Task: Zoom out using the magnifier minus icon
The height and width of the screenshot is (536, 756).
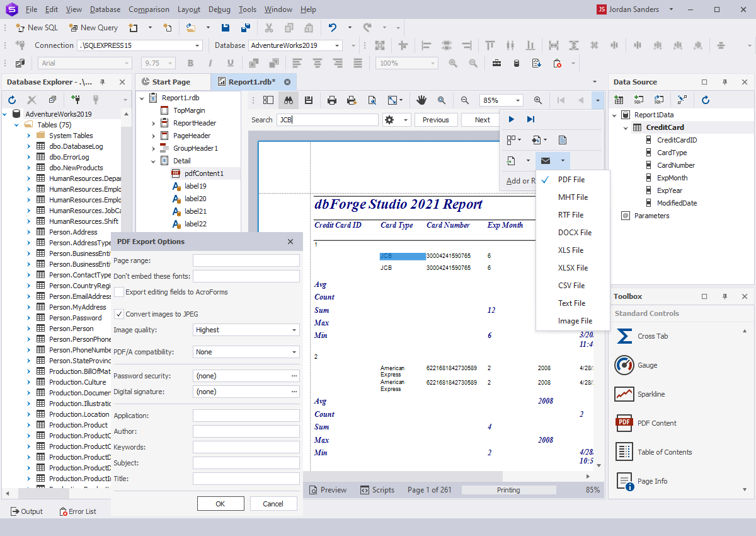Action: [x=464, y=100]
